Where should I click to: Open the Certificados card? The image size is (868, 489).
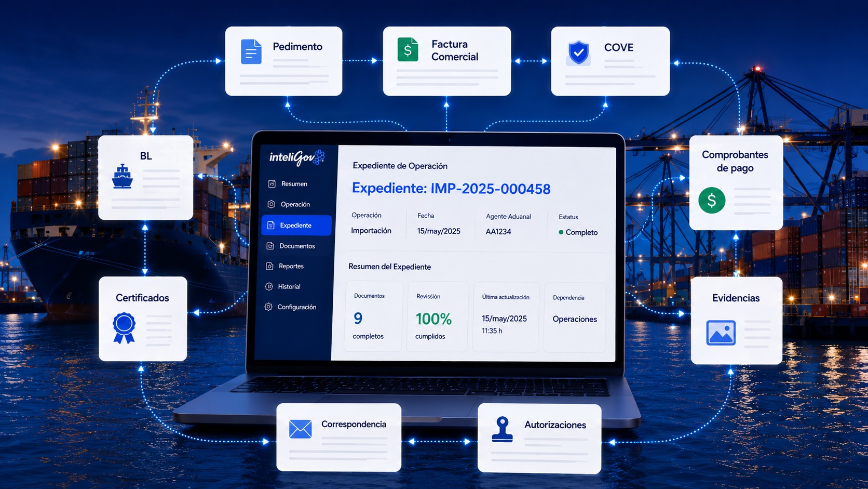tap(143, 319)
